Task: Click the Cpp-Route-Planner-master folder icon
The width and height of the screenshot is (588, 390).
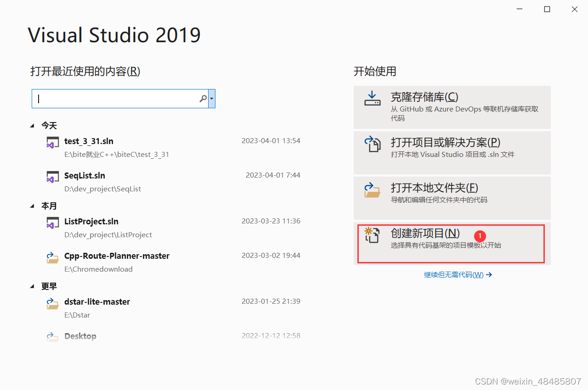Action: click(52, 257)
